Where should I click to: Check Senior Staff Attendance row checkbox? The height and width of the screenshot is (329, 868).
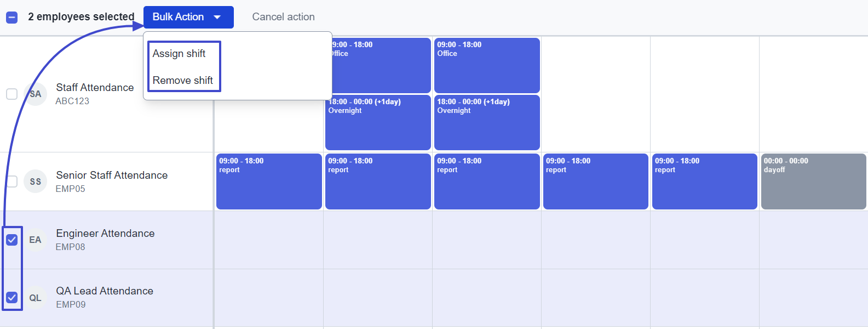[12, 181]
